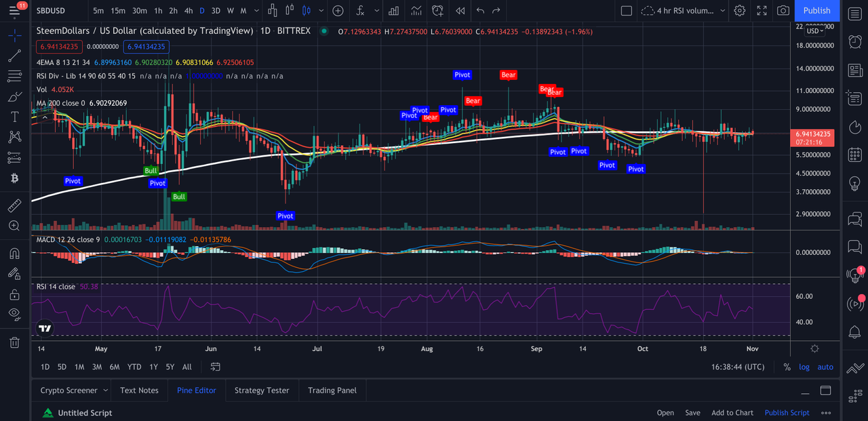Redo the last chart action
868x421 pixels.
point(496,11)
